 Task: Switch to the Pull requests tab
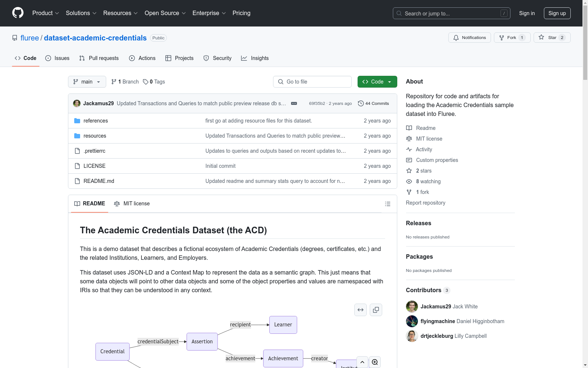(x=99, y=58)
